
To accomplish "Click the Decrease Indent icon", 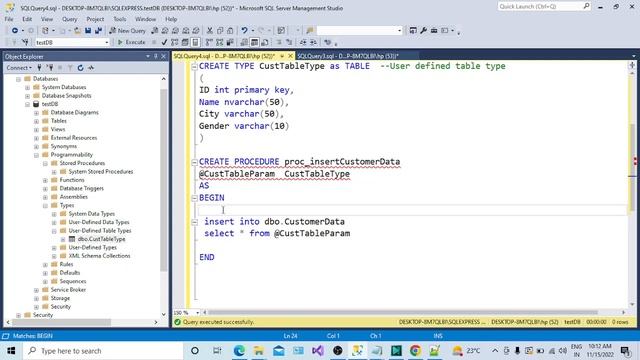I will pos(303,42).
